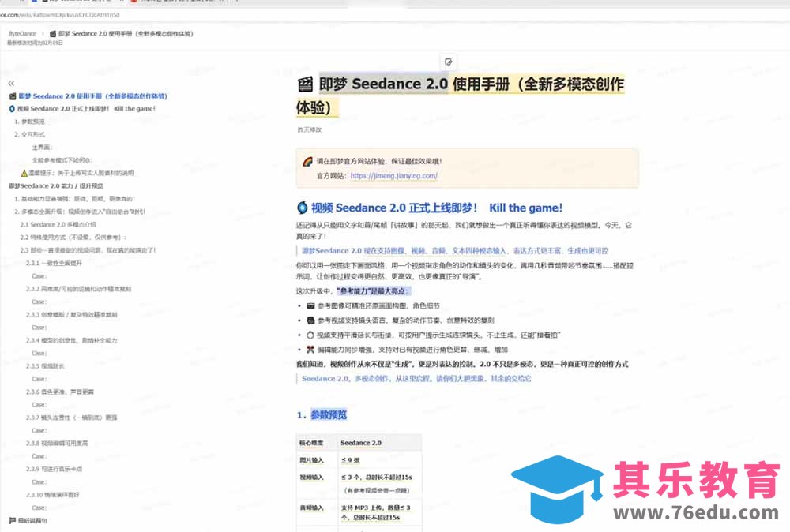Click the clock emoji on the third bullet
Screen dimensions: 790x532
point(310,335)
